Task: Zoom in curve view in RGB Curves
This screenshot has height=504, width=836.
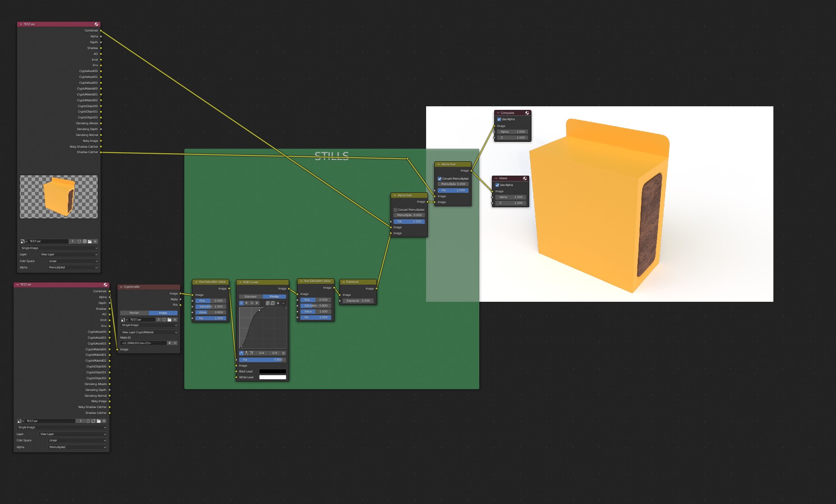Action: click(x=268, y=303)
